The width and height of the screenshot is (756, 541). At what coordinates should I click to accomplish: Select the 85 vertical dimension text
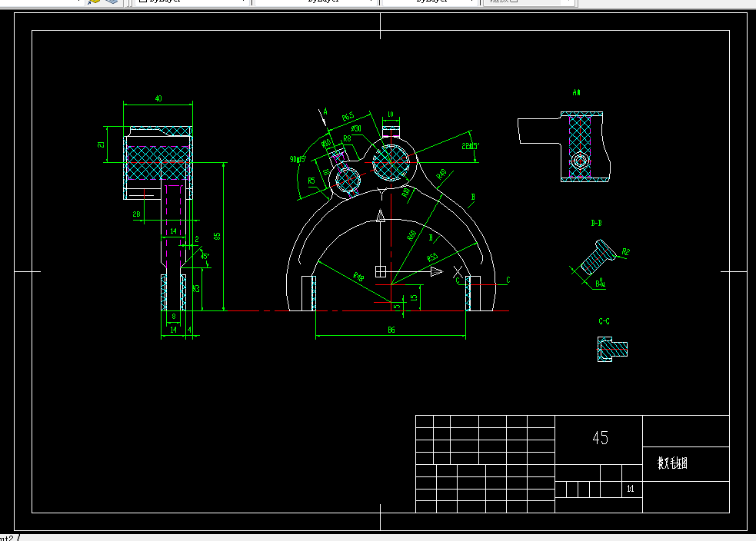coord(218,236)
